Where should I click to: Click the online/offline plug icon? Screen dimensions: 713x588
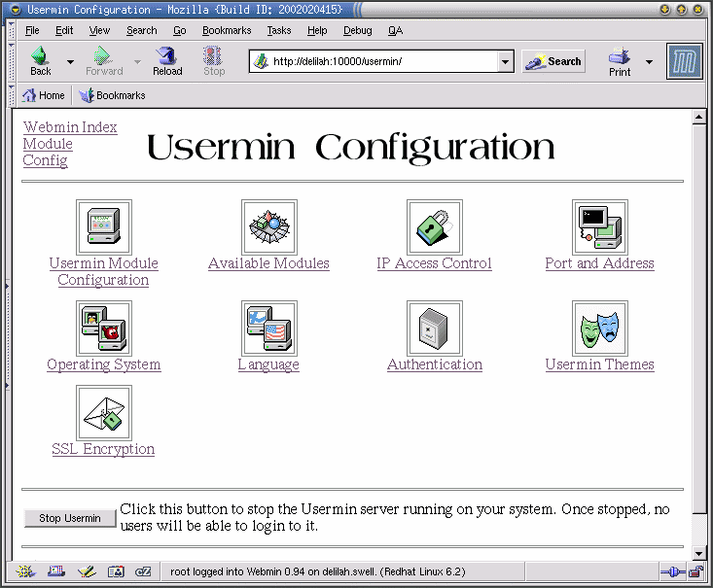coord(673,571)
